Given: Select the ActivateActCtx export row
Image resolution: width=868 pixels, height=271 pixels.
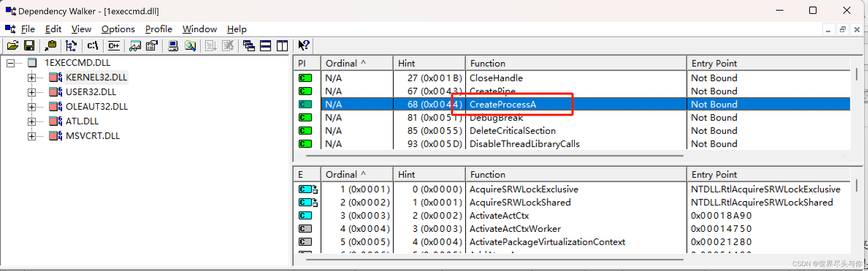Looking at the screenshot, I should pyautogui.click(x=572, y=215).
